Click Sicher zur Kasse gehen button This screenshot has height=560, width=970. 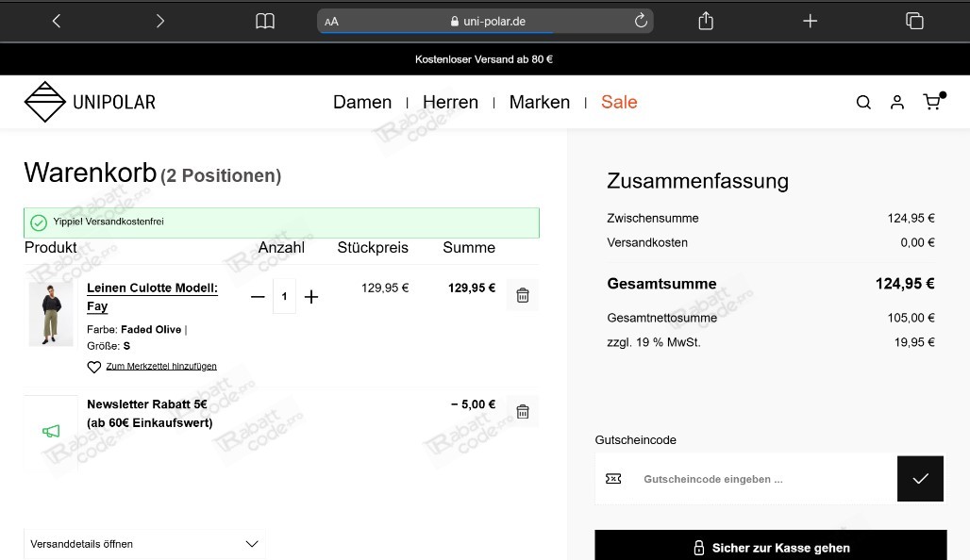click(771, 546)
